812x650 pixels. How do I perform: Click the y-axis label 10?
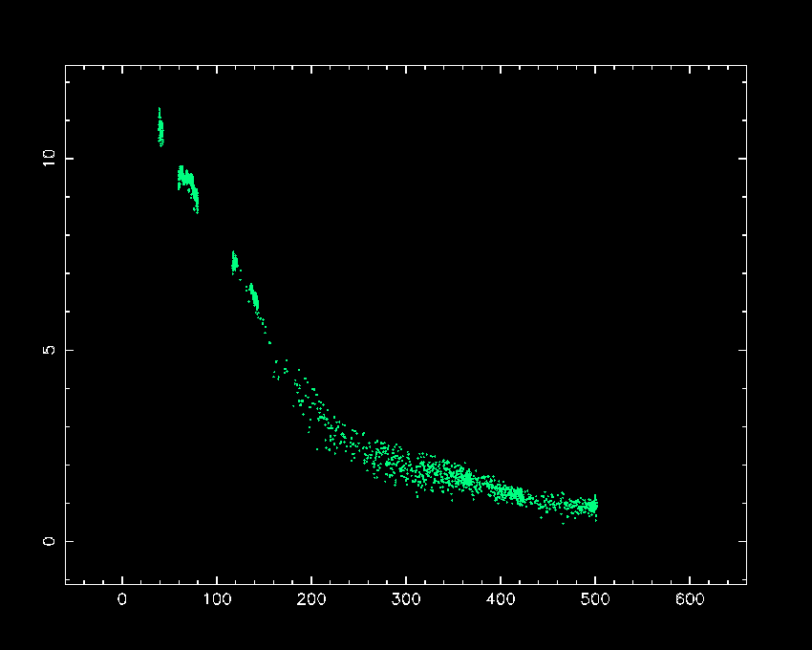coord(49,158)
